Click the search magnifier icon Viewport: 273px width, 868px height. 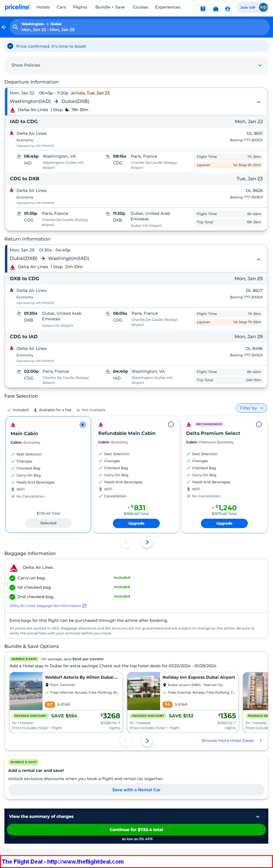15,27
